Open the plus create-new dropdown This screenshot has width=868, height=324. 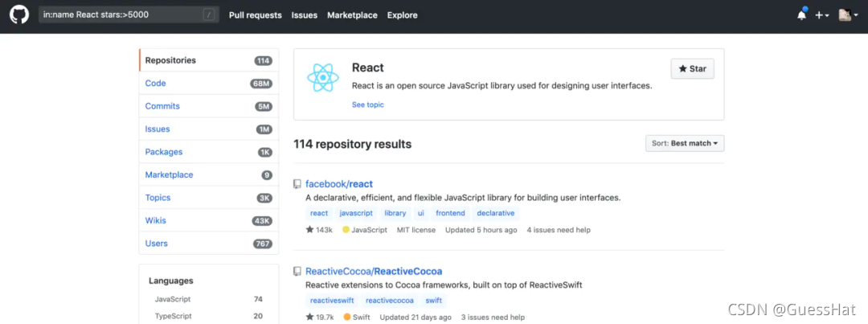[822, 15]
